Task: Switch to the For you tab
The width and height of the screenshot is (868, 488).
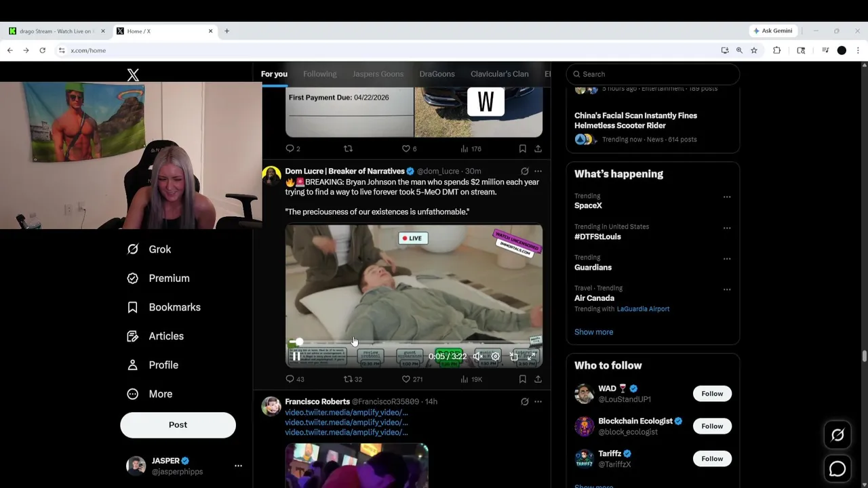Action: [x=274, y=74]
